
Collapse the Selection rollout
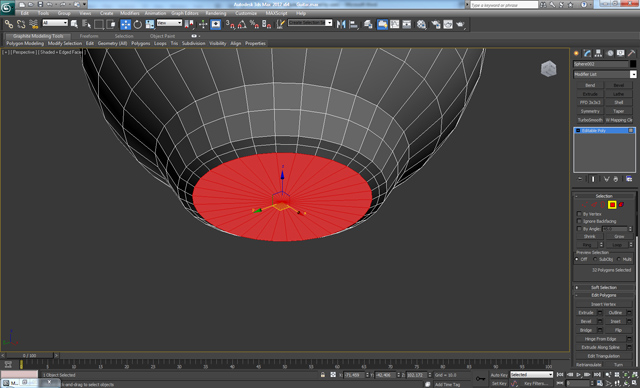pos(604,196)
